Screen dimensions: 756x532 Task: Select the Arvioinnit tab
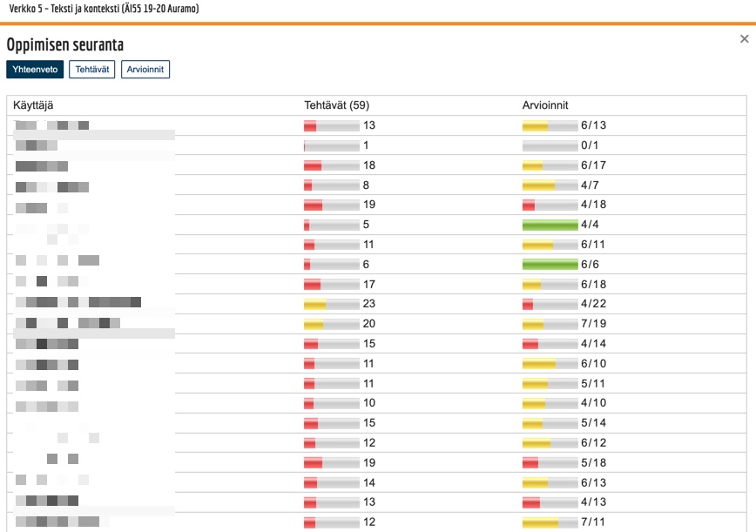[145, 70]
